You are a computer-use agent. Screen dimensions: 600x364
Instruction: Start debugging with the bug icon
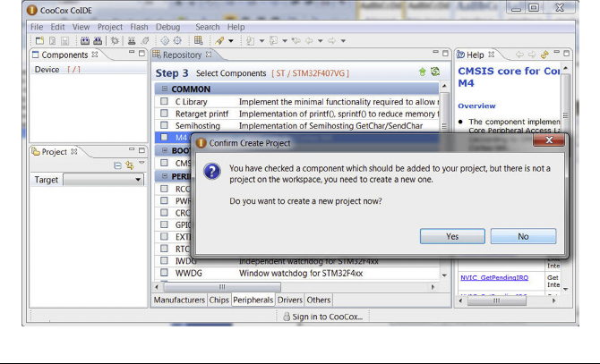coord(115,41)
